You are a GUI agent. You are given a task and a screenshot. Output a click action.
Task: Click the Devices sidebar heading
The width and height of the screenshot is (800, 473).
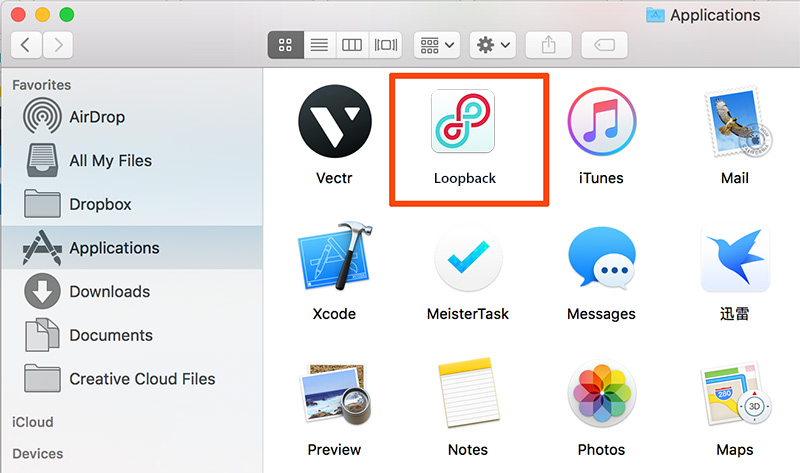[38, 454]
